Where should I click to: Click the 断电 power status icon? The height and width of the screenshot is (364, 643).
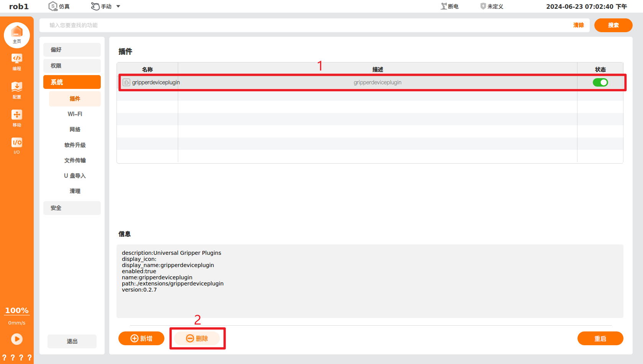(x=449, y=6)
